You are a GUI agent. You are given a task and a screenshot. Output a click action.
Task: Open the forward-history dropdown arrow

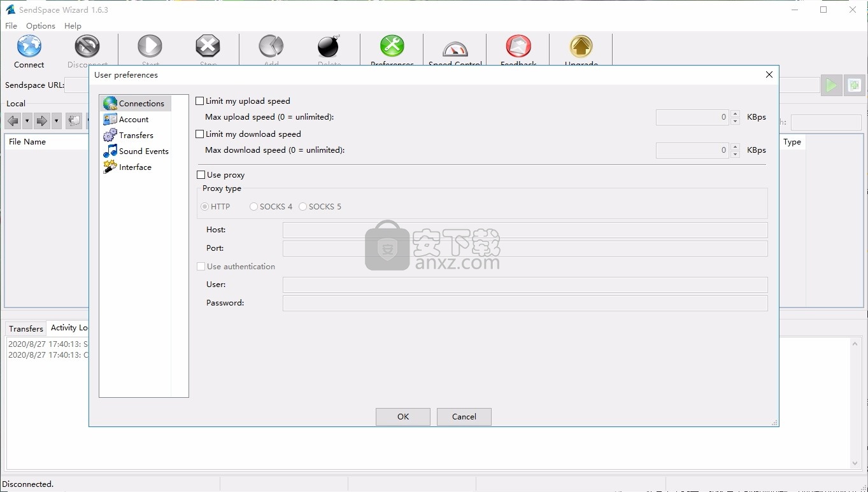click(x=56, y=120)
